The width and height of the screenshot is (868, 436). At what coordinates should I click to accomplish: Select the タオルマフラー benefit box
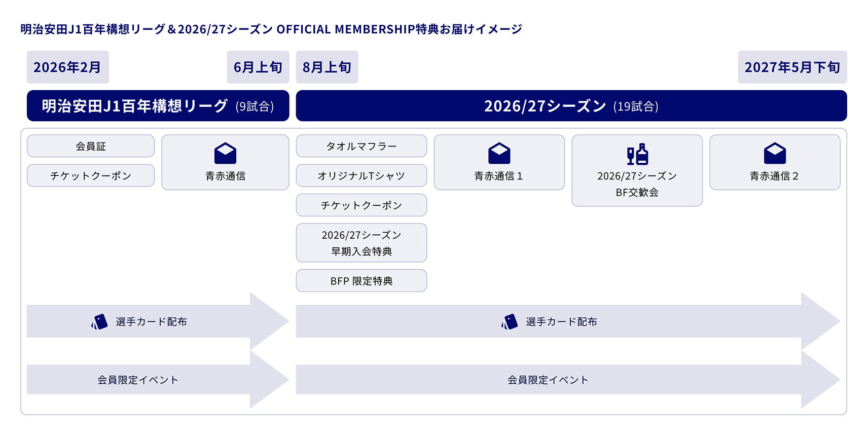(x=361, y=146)
